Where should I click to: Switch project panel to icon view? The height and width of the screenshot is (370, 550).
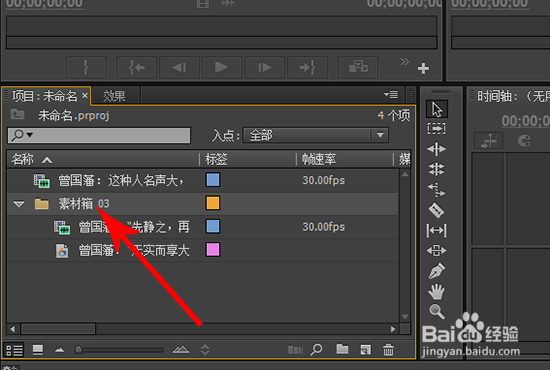point(38,350)
